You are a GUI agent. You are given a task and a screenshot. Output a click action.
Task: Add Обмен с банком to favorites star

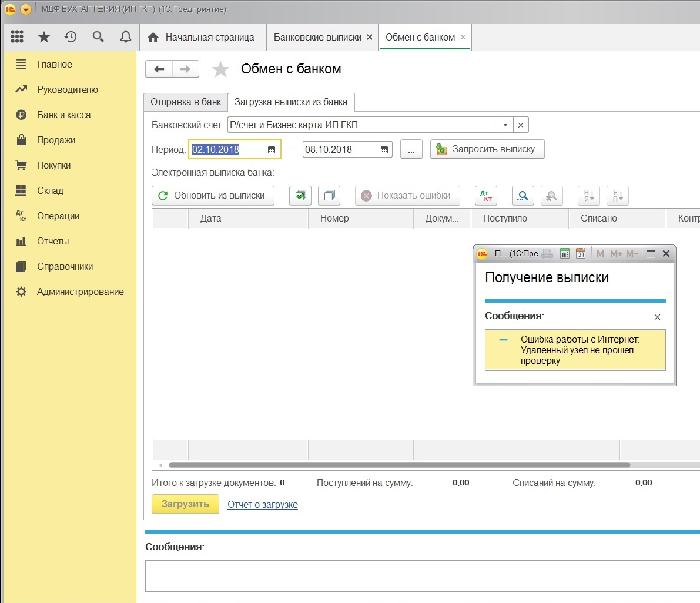click(220, 69)
